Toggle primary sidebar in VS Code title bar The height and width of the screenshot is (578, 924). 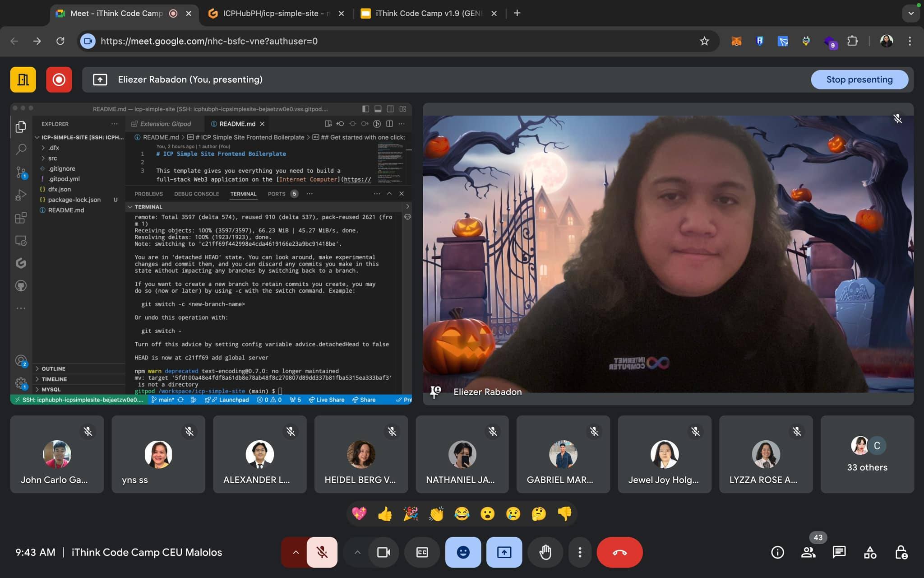click(x=365, y=109)
